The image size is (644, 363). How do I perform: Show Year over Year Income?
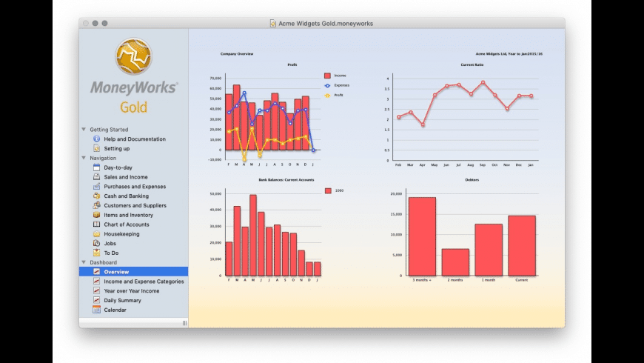pyautogui.click(x=132, y=290)
